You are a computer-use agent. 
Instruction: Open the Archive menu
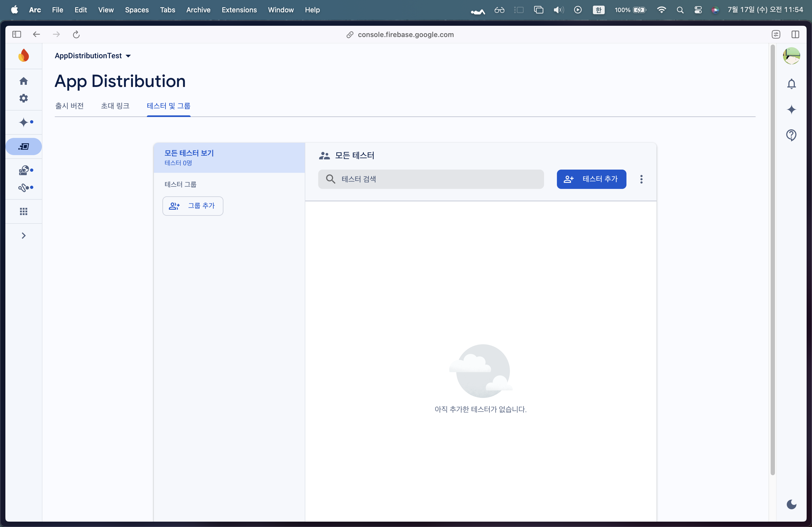[198, 10]
